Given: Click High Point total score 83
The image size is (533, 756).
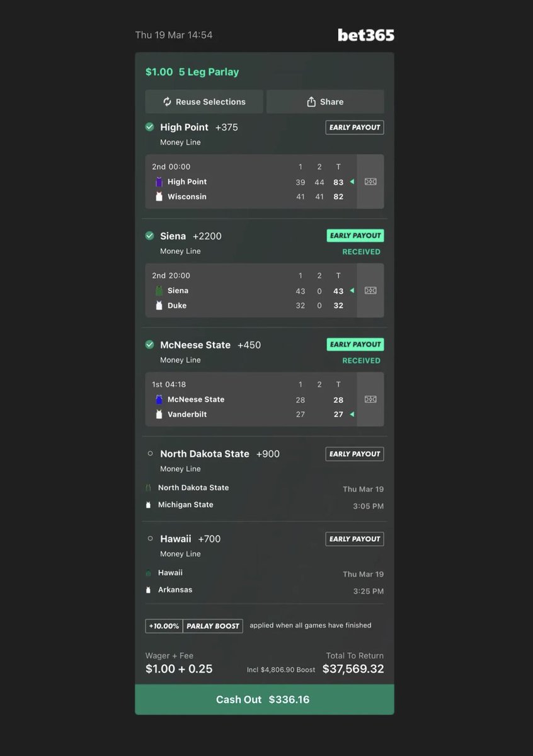Looking at the screenshot, I should click(338, 182).
